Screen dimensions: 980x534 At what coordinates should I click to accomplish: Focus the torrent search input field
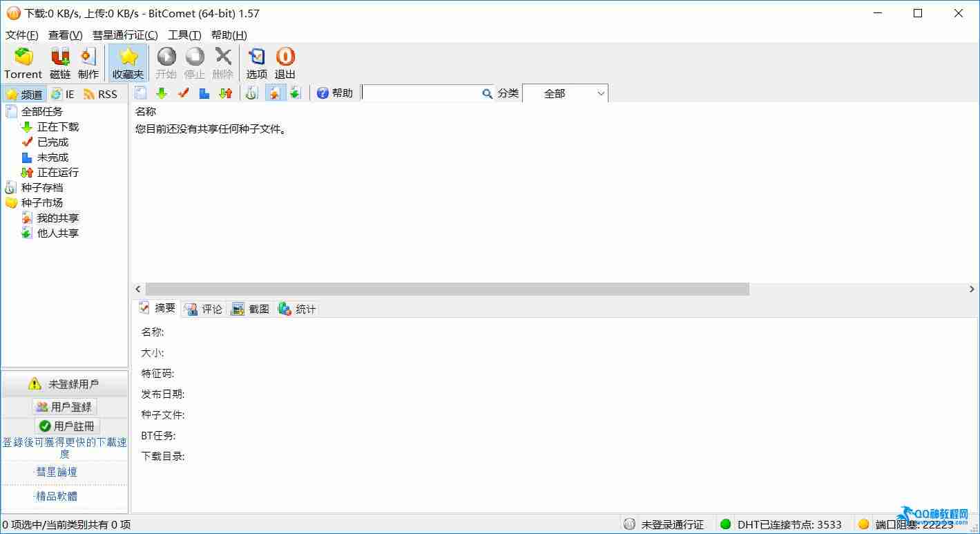pyautogui.click(x=422, y=93)
